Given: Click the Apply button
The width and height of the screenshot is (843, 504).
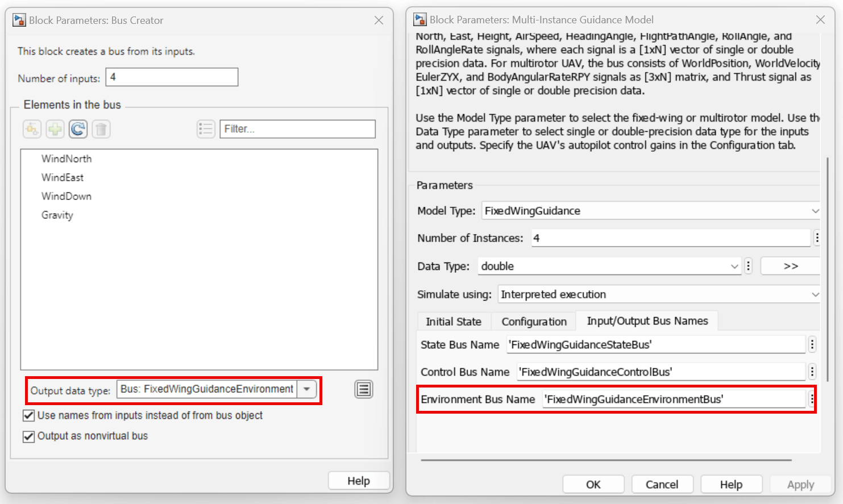Looking at the screenshot, I should [x=800, y=484].
